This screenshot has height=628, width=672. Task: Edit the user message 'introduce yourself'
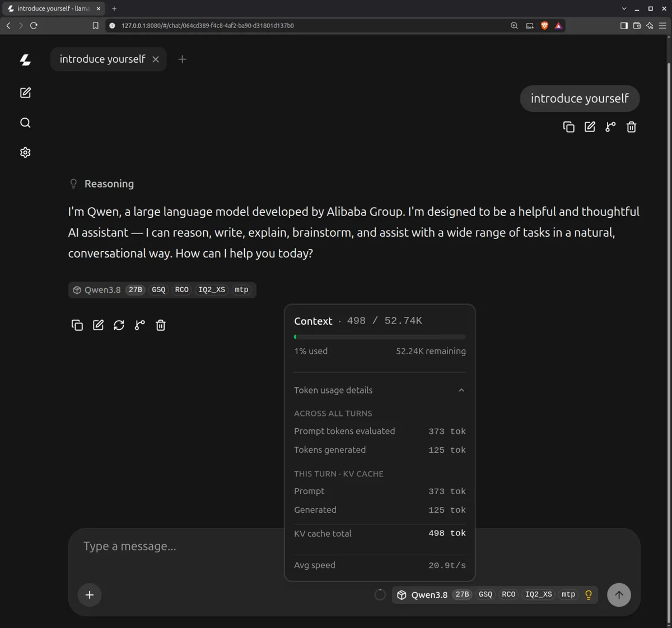point(590,127)
